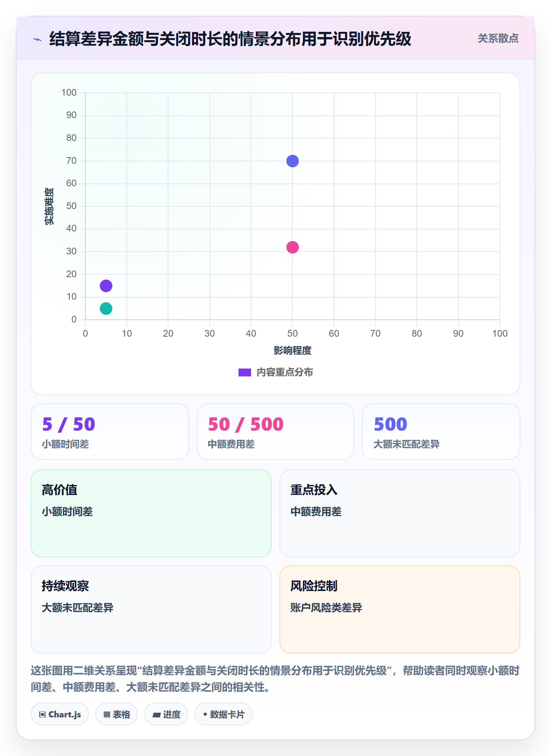551x756 pixels.
Task: Select the orange 风险控制 quadrant card
Action: pyautogui.click(x=400, y=610)
